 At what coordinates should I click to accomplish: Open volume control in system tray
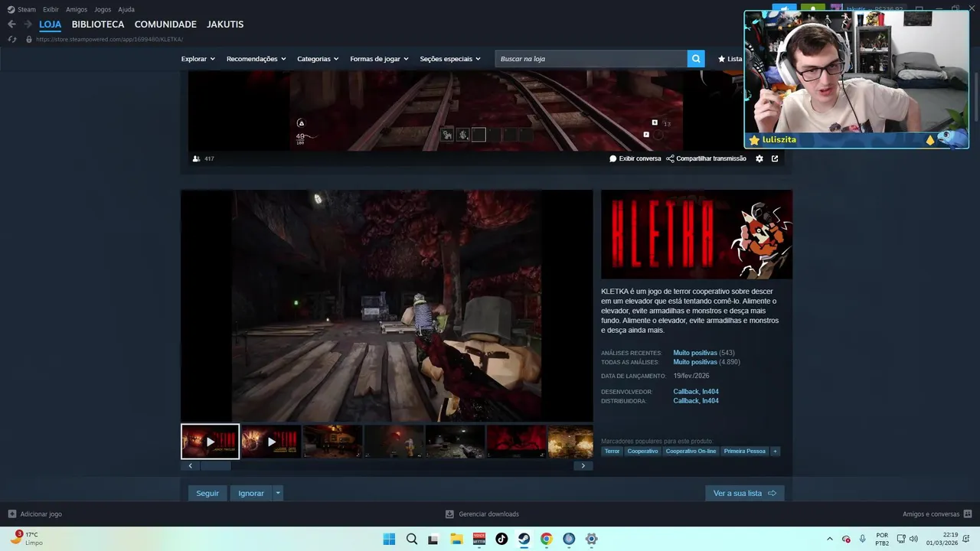pyautogui.click(x=913, y=539)
